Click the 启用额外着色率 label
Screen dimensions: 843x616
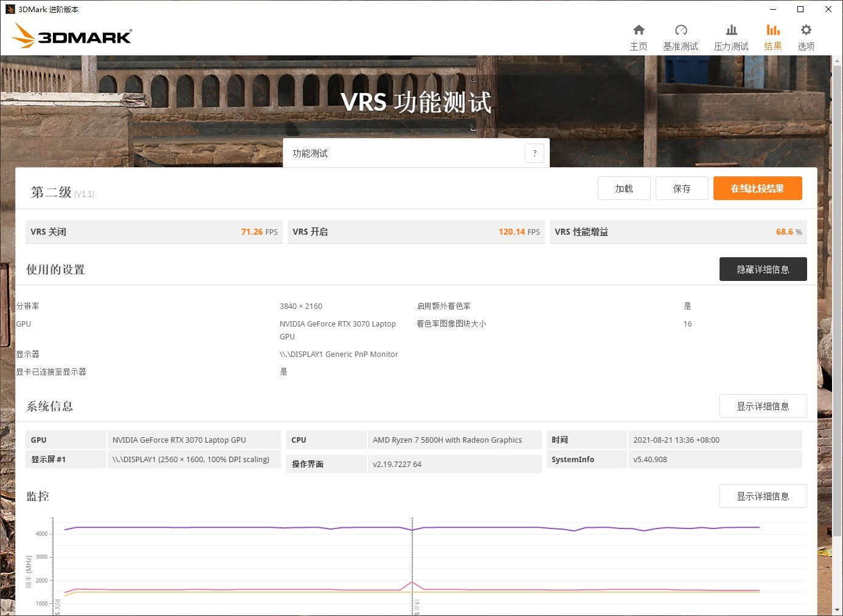(443, 306)
